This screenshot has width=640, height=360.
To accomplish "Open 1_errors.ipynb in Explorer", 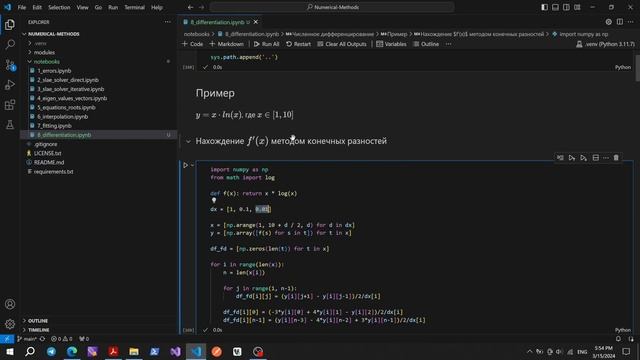I will (x=54, y=71).
